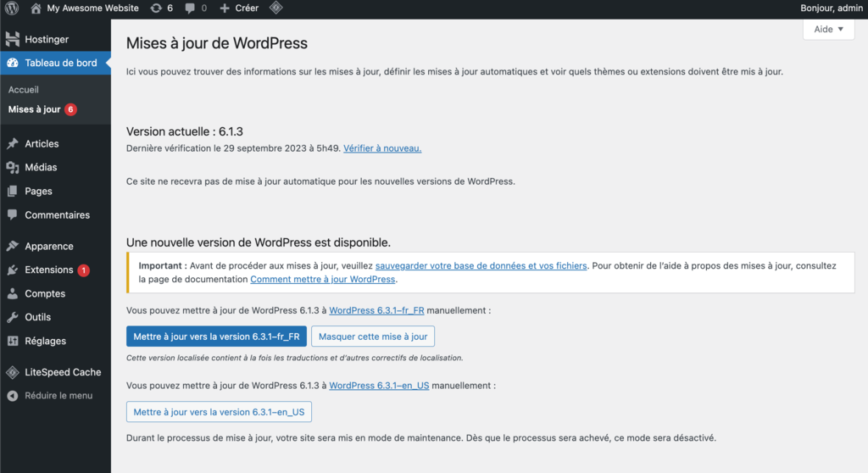Image resolution: width=868 pixels, height=473 pixels.
Task: Open sauvegarder votre base de données link
Action: point(481,266)
